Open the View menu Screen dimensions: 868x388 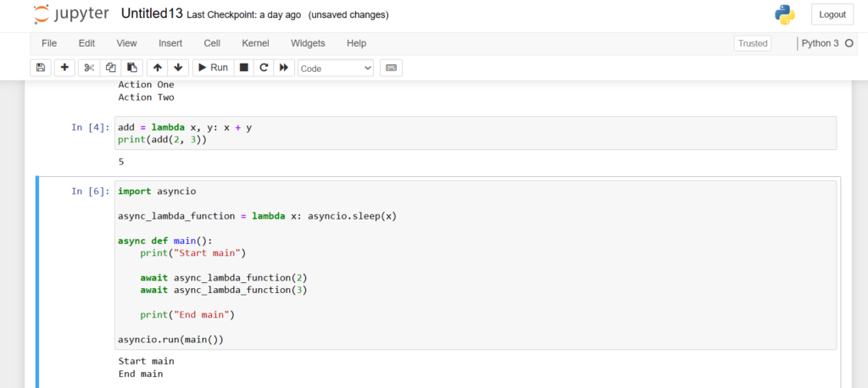click(x=127, y=43)
